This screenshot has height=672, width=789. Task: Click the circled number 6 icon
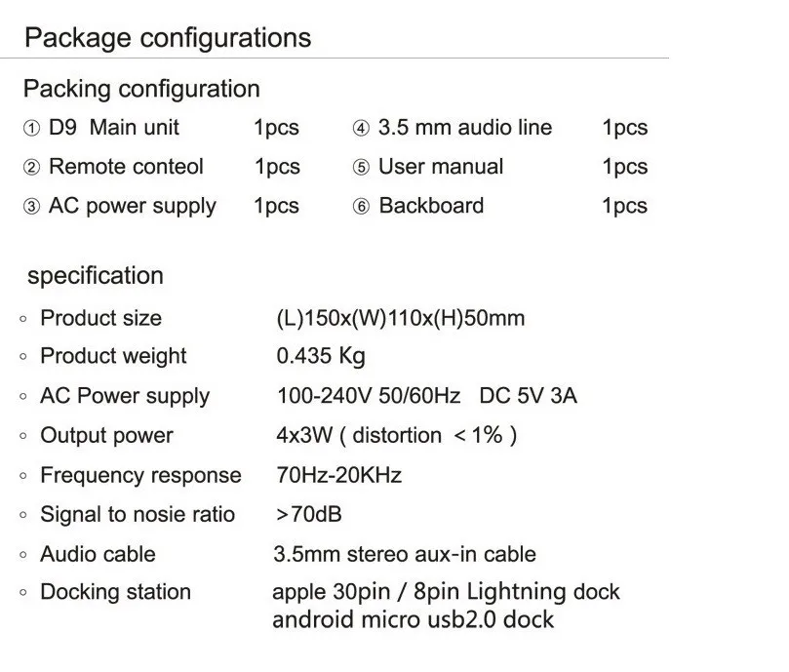[361, 207]
